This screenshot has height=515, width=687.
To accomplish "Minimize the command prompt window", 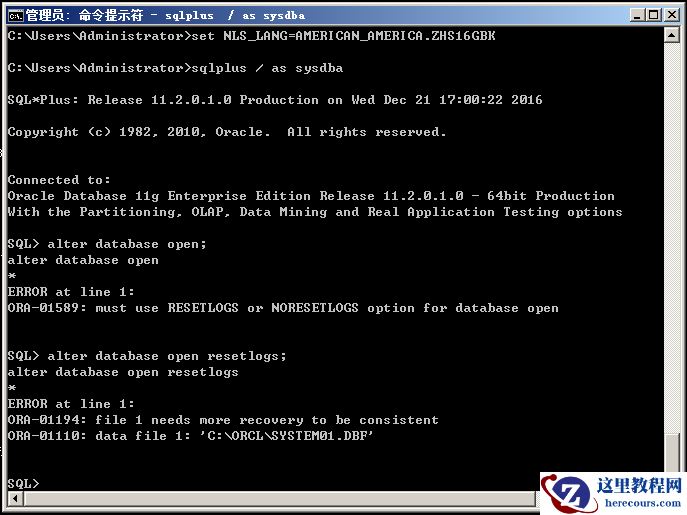I will click(637, 15).
